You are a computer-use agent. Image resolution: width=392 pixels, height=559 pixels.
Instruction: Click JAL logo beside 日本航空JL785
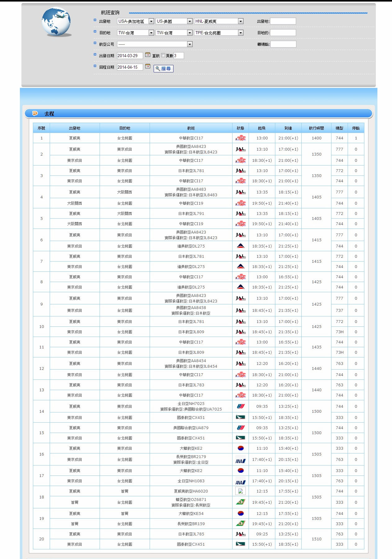(x=241, y=534)
